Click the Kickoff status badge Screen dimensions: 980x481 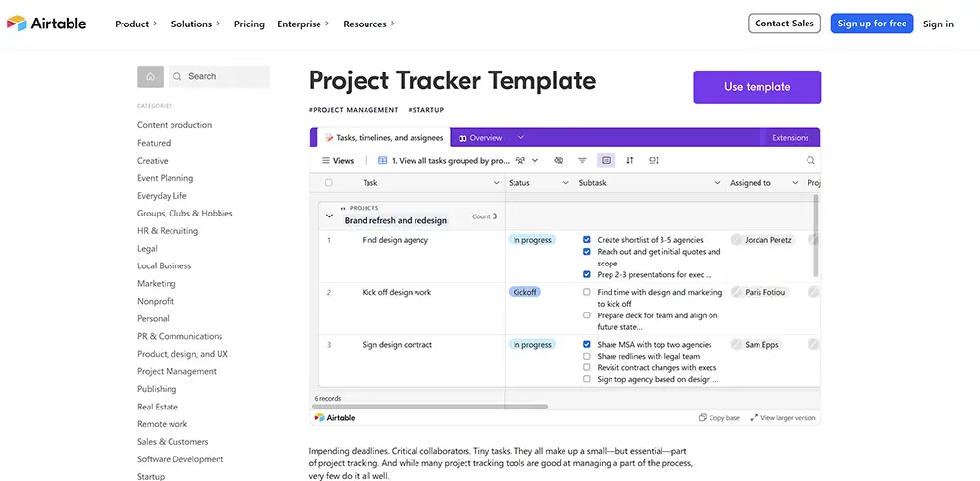click(524, 292)
